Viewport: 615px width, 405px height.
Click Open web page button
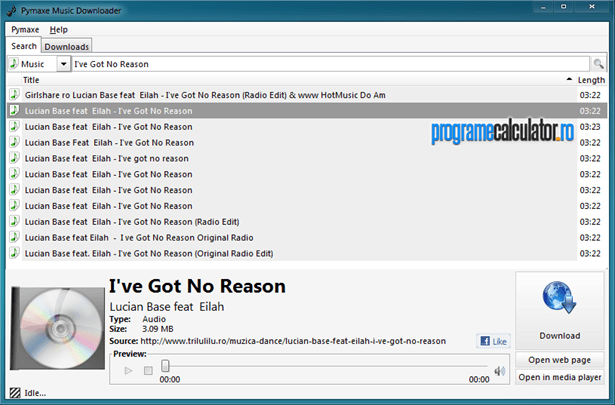click(x=560, y=360)
